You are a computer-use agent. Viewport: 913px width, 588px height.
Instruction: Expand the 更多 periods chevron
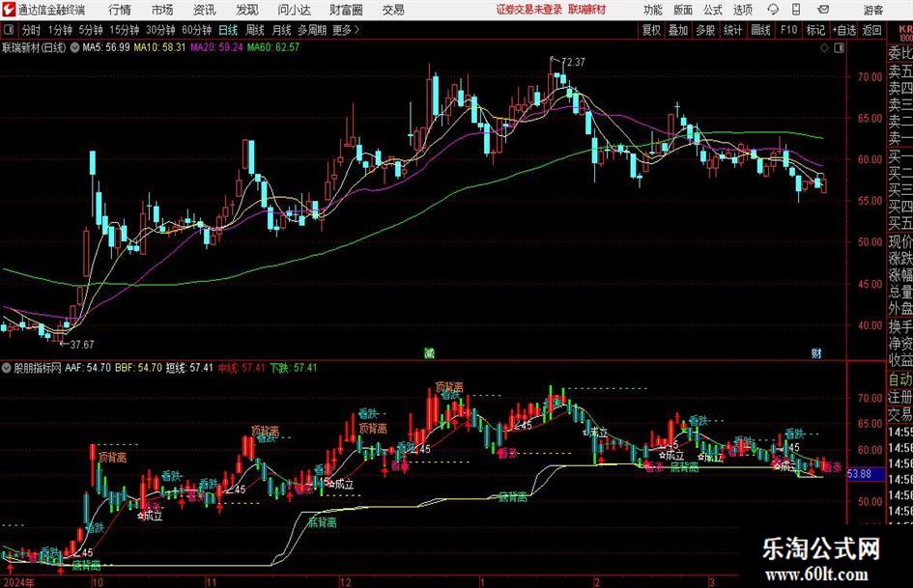(x=347, y=30)
